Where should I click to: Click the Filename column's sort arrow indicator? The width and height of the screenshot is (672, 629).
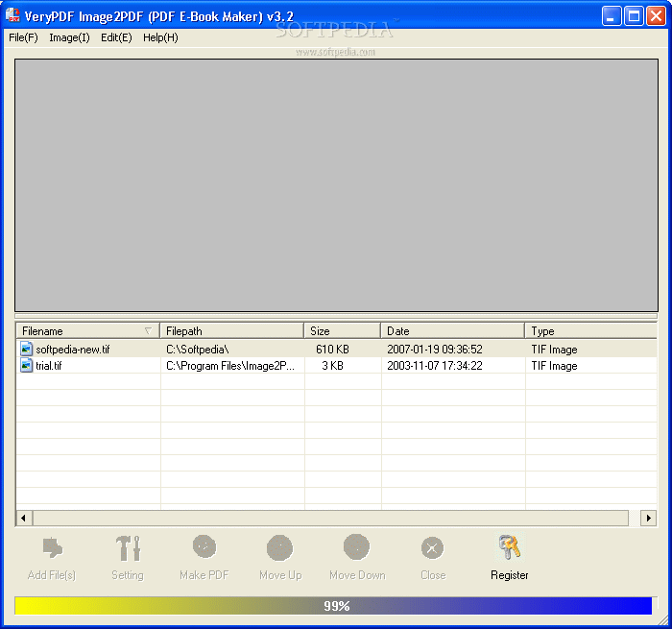148,331
